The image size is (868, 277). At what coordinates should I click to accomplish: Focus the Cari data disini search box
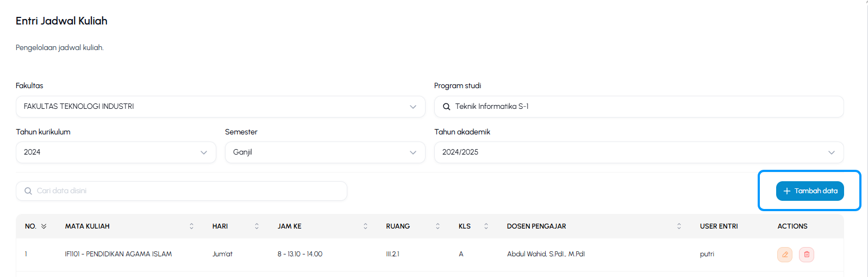[x=182, y=191]
